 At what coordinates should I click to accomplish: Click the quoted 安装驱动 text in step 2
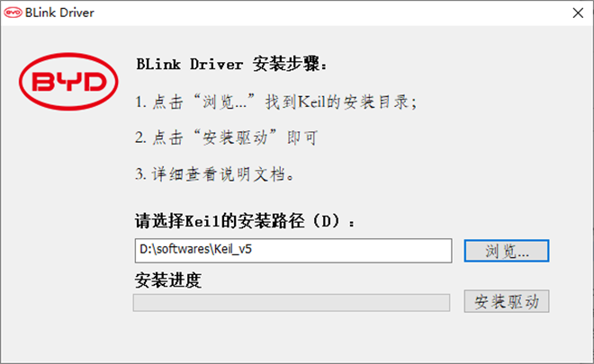(x=235, y=138)
